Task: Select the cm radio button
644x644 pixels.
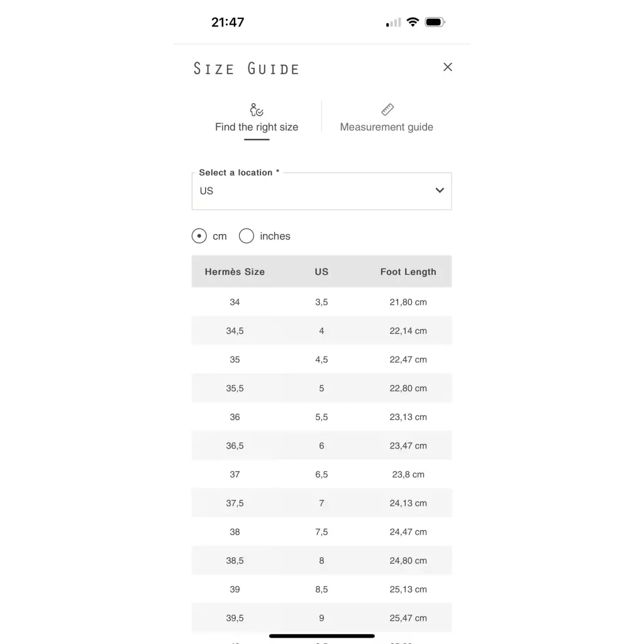Action: tap(199, 236)
